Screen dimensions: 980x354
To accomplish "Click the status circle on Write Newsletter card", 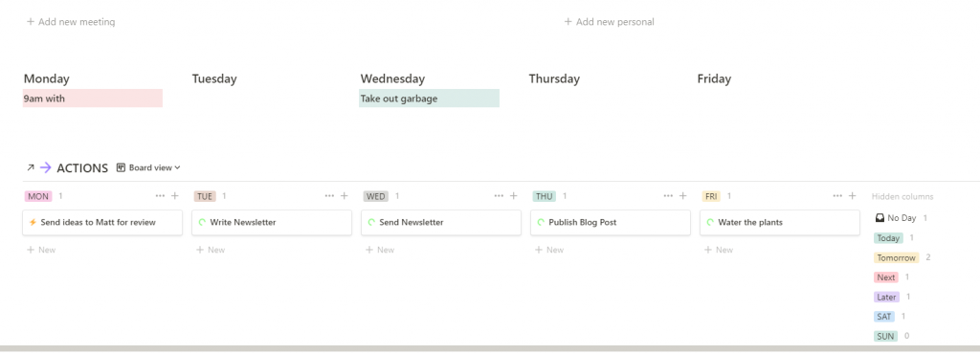I will point(203,222).
